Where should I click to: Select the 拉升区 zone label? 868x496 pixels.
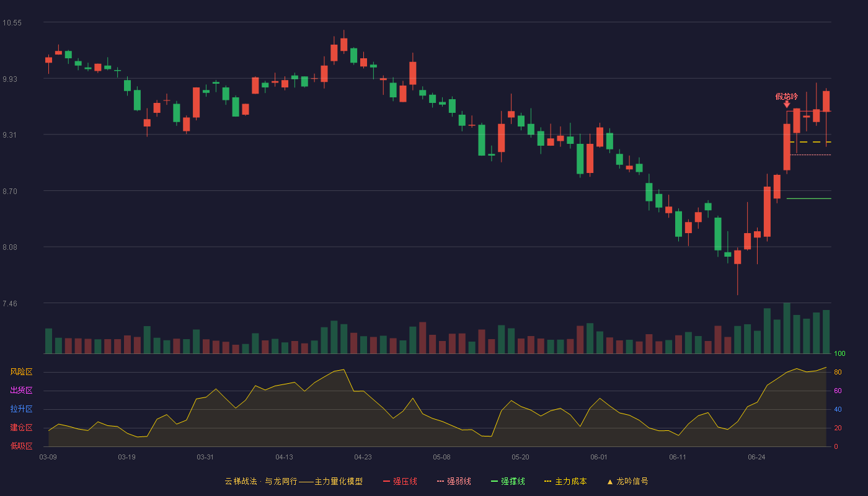21,409
